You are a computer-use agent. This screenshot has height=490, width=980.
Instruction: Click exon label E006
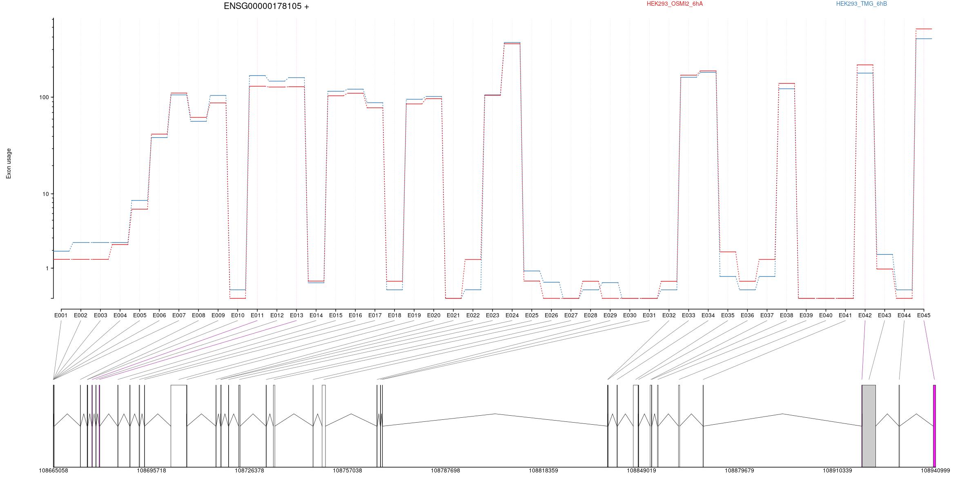tap(159, 315)
